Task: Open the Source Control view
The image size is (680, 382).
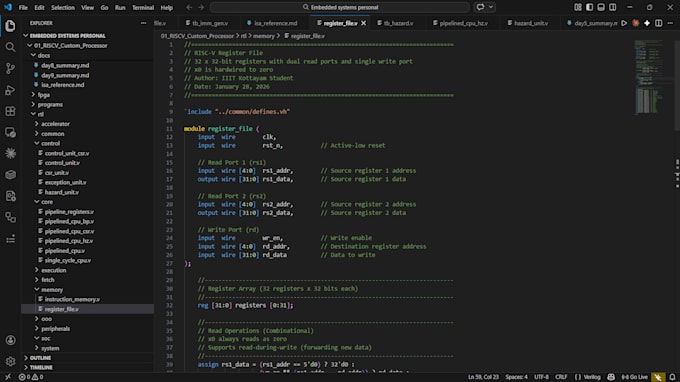Action: point(10,69)
